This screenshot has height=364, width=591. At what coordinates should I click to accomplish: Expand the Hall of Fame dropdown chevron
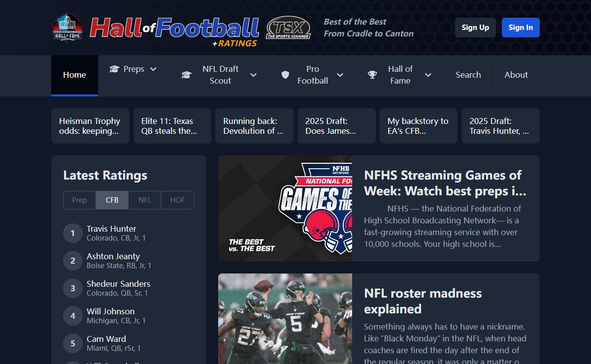(x=428, y=75)
